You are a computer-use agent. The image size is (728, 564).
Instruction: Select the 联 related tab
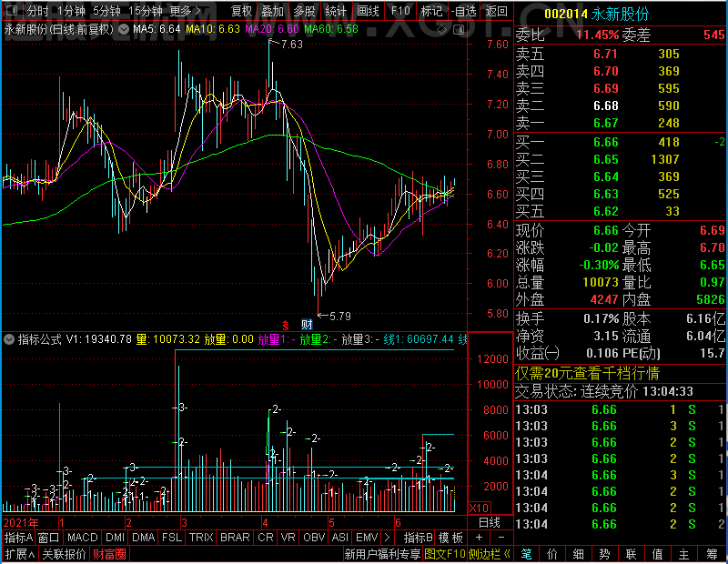click(631, 554)
